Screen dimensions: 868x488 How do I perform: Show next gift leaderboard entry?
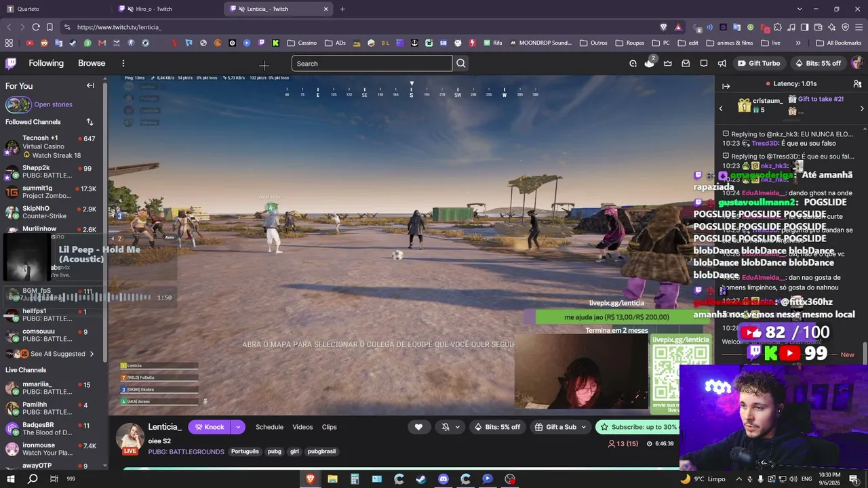pyautogui.click(x=862, y=108)
